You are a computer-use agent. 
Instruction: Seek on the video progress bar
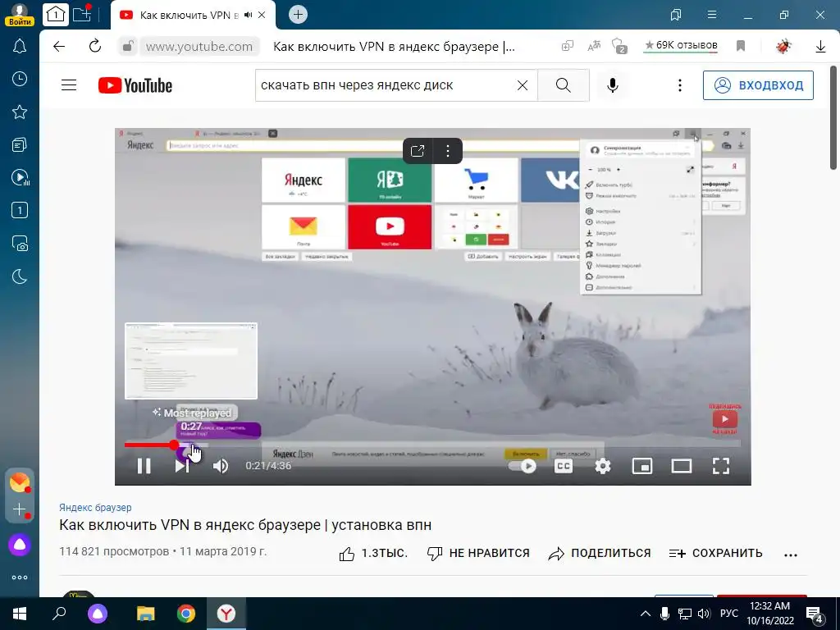pos(433,444)
